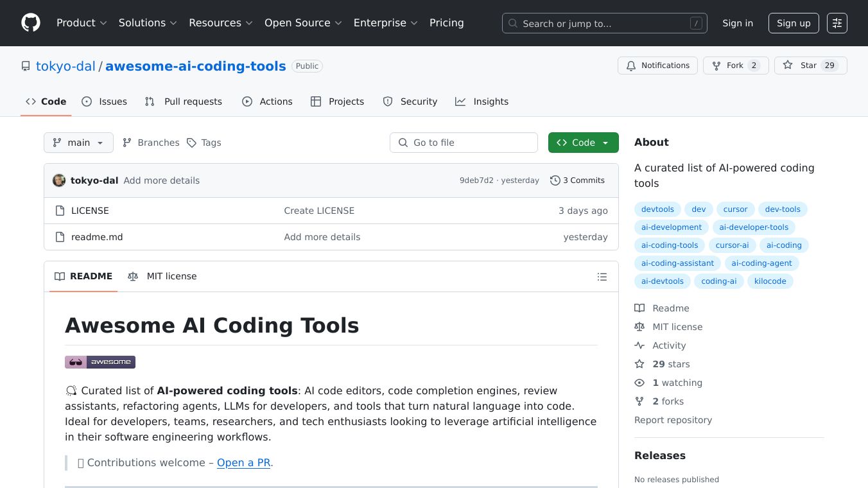Select the cursor-ai topic tag

732,245
